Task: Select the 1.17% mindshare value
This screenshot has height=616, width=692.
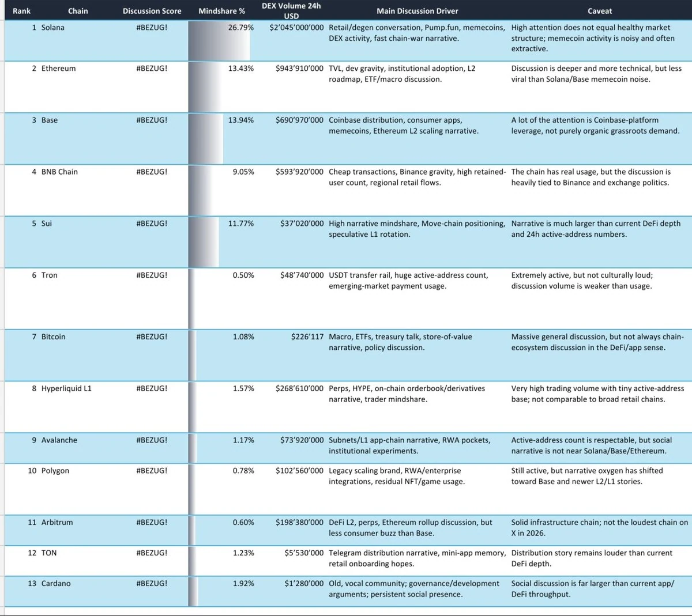Action: pos(243,440)
